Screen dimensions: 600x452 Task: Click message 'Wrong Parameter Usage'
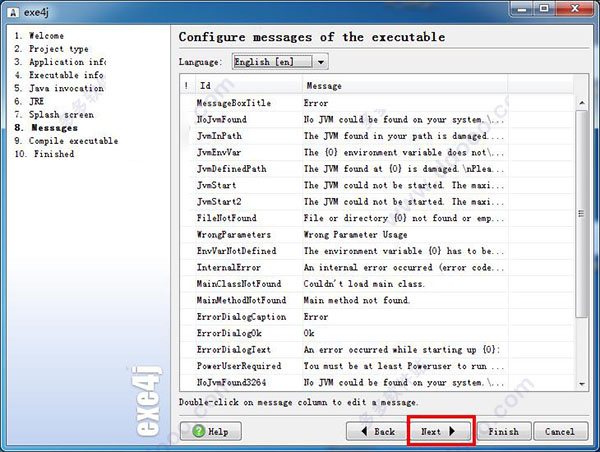pos(355,235)
